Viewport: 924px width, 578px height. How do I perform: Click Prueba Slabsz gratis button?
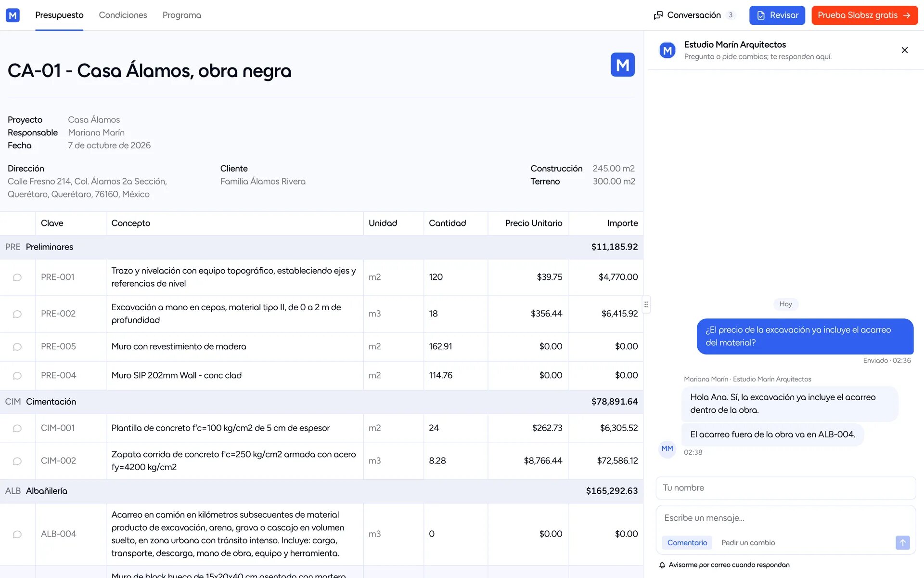864,15
